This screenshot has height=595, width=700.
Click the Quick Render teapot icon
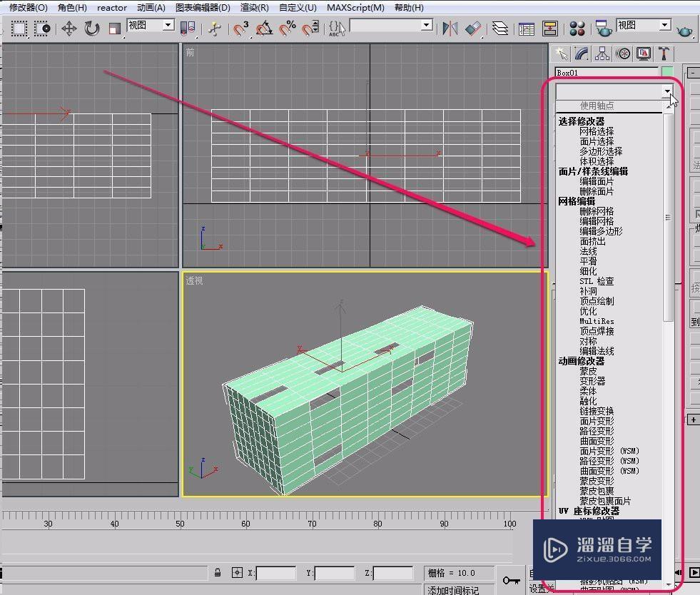pyautogui.click(x=684, y=29)
